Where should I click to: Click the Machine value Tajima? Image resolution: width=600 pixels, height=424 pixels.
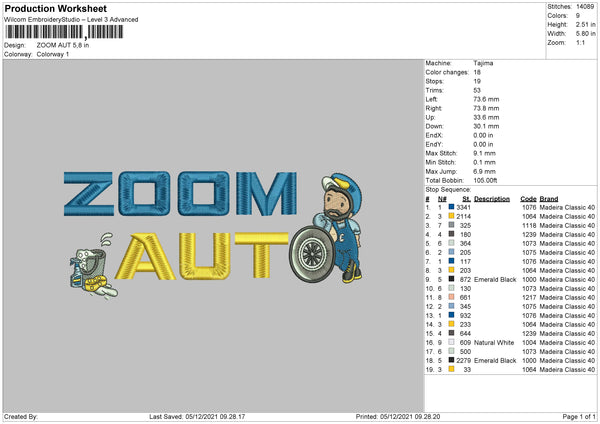coord(483,63)
